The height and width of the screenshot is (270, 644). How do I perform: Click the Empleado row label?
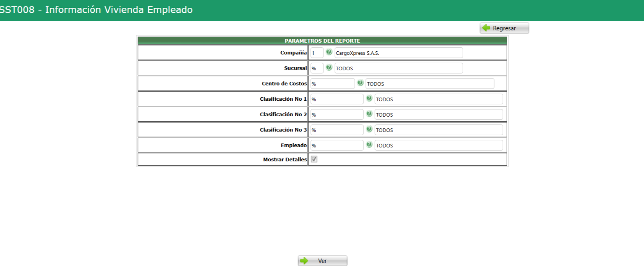pyautogui.click(x=294, y=145)
